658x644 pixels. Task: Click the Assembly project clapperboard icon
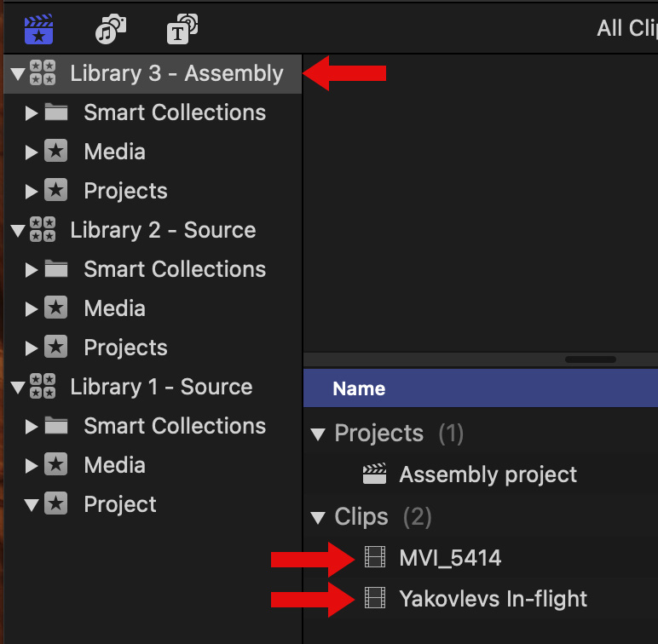(375, 474)
